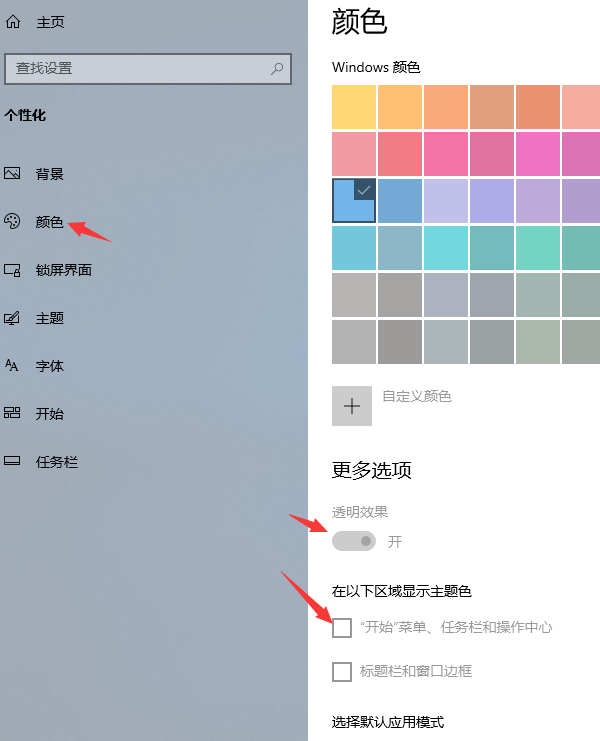Open 锁屏界面 via its monitor icon

[12, 270]
